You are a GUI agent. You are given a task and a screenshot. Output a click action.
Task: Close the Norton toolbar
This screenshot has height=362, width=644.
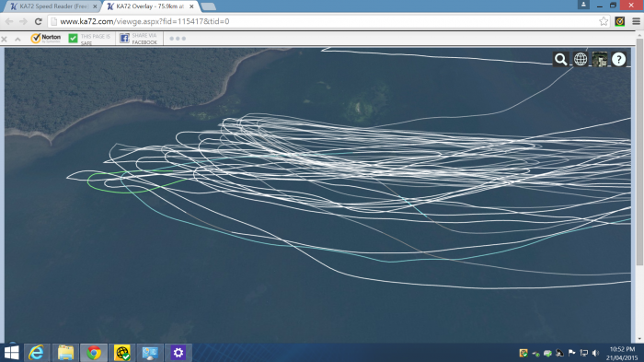point(4,39)
